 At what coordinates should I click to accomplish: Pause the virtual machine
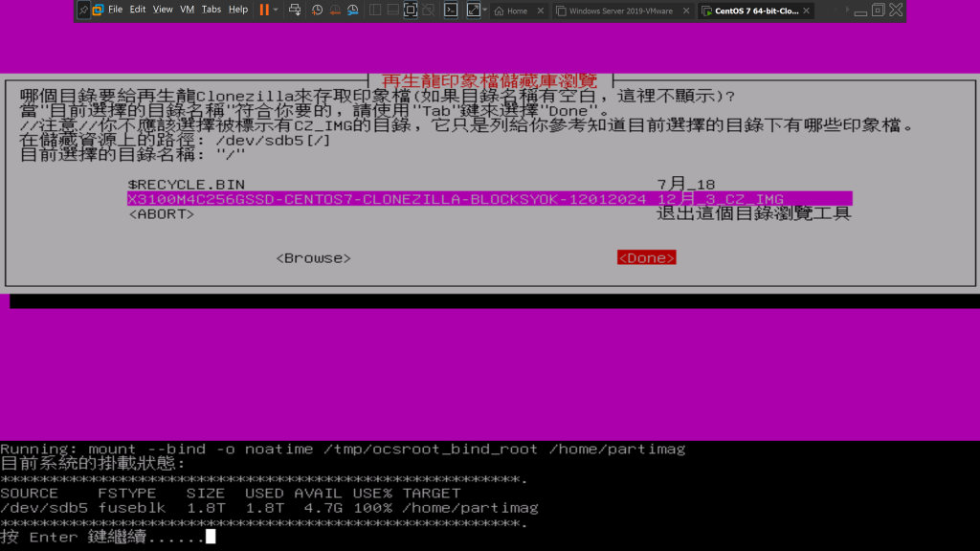(x=264, y=10)
